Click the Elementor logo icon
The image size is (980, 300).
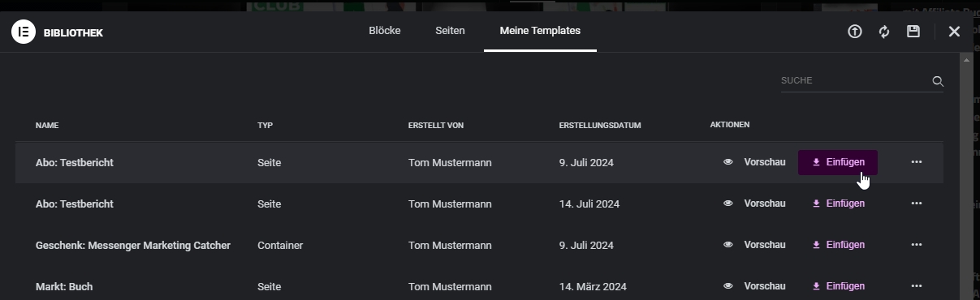click(x=23, y=32)
